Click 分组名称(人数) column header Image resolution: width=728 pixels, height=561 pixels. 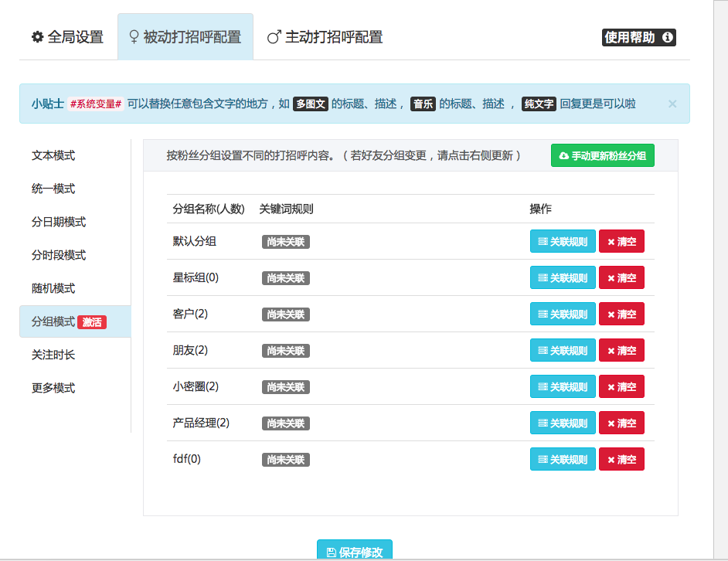point(209,209)
